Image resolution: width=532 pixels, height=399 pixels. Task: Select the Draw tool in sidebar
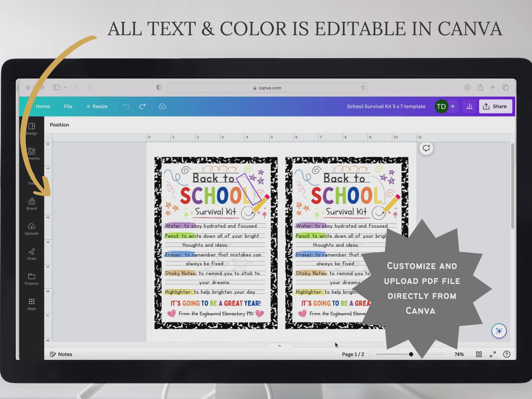[x=32, y=254]
